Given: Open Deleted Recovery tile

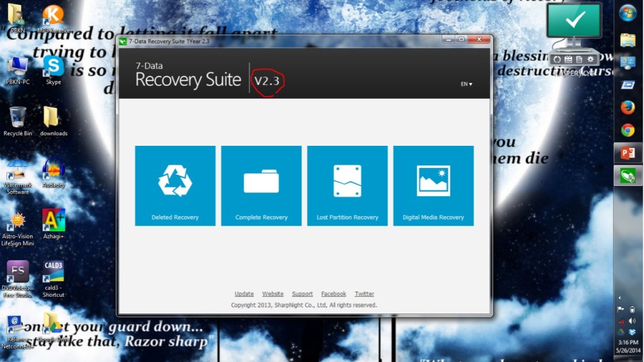Looking at the screenshot, I should tap(175, 185).
